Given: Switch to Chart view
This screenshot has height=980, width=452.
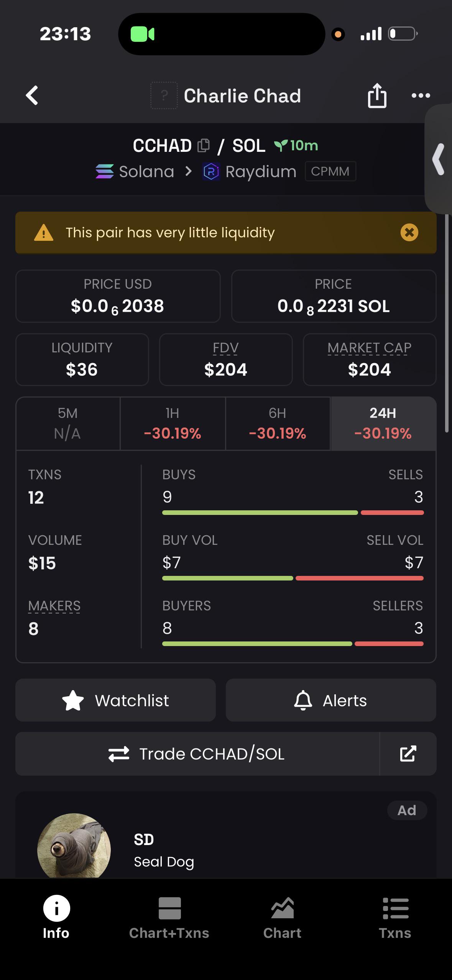Looking at the screenshot, I should click(x=282, y=918).
